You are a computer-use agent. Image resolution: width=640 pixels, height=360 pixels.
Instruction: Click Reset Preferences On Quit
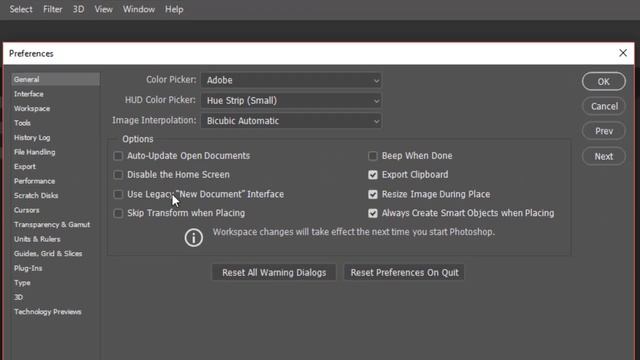pyautogui.click(x=404, y=273)
